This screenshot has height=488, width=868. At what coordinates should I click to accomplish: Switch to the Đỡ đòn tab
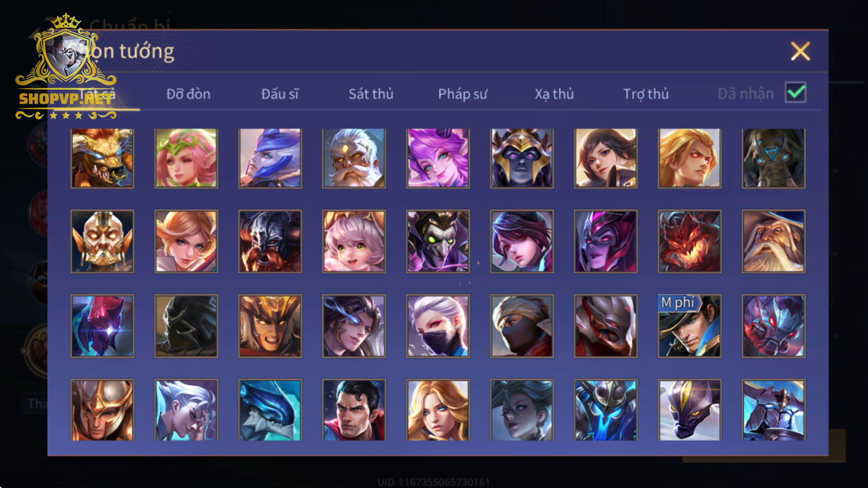coord(188,94)
